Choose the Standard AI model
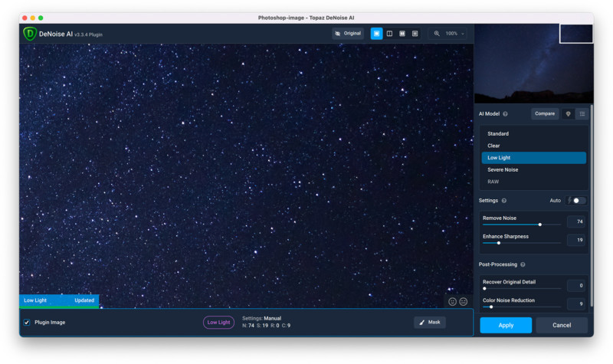The height and width of the screenshot is (364, 613). click(x=498, y=133)
